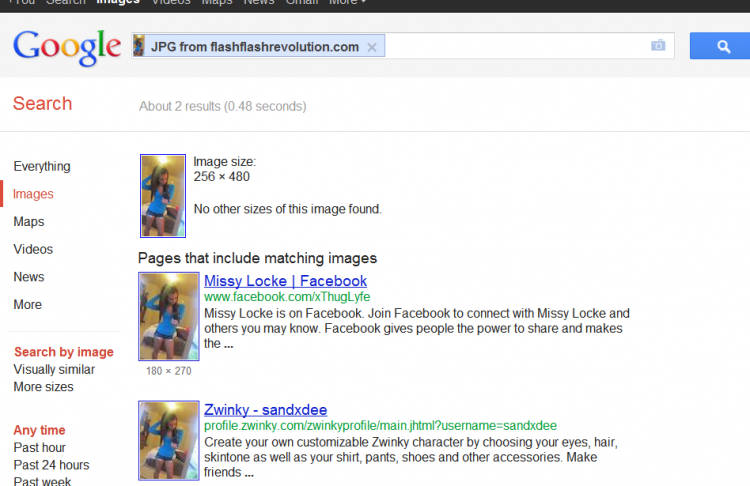
Task: Click the 180 × 270 size label
Action: click(x=169, y=371)
